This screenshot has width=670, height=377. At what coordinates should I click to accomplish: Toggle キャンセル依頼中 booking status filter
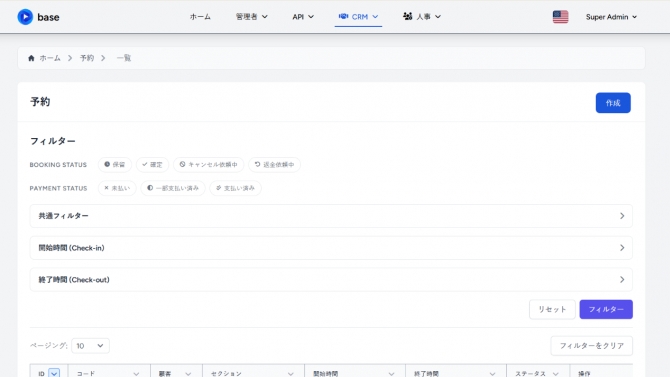pos(208,165)
